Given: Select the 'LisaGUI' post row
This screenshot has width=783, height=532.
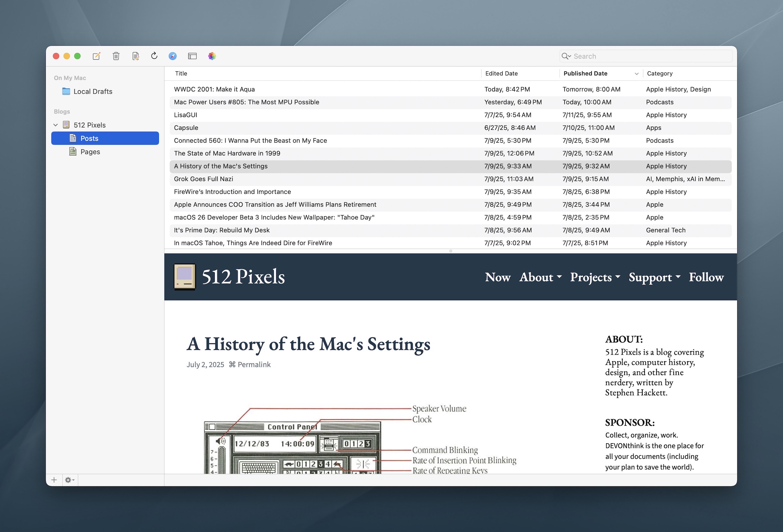Looking at the screenshot, I should coord(451,115).
